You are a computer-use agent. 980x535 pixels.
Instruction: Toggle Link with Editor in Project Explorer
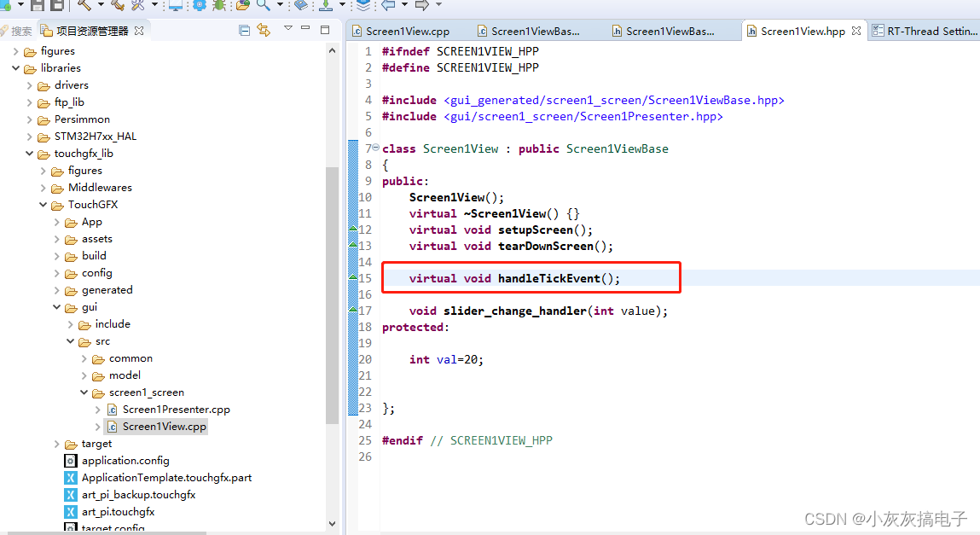click(x=264, y=29)
